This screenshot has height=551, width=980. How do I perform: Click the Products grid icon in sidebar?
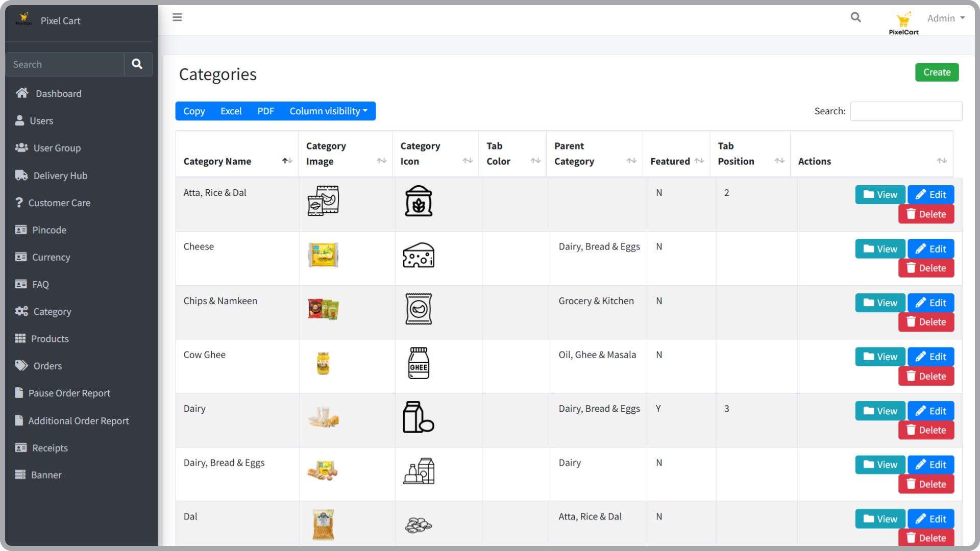[20, 338]
